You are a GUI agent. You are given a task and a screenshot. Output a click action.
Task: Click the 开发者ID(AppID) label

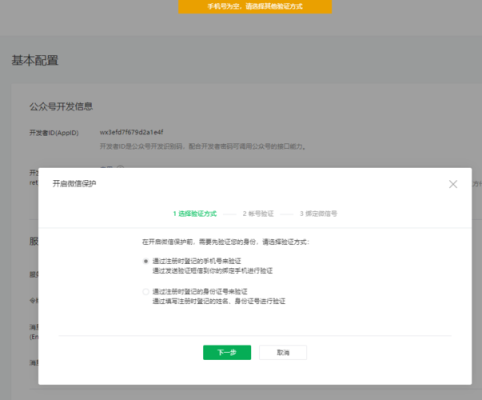pyautogui.click(x=54, y=133)
